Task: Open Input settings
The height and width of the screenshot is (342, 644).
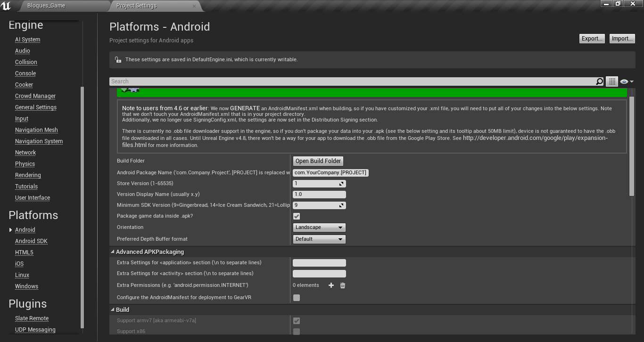Action: click(x=22, y=119)
